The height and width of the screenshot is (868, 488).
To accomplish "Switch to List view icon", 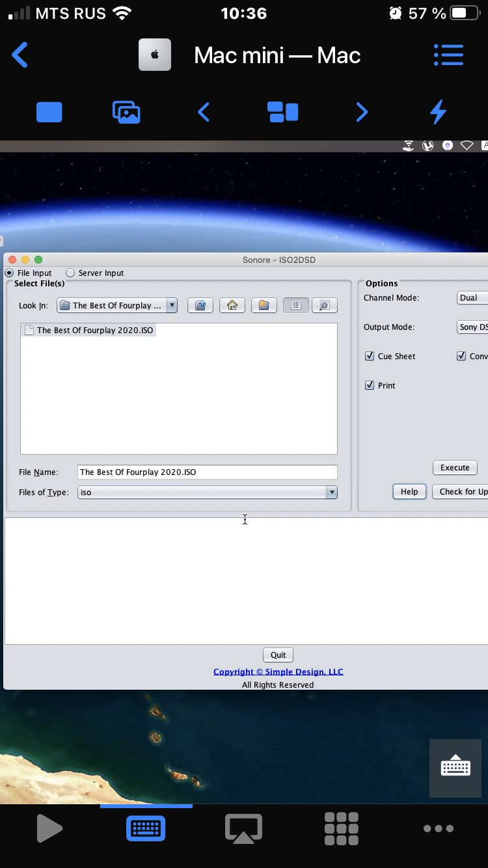I will point(296,305).
